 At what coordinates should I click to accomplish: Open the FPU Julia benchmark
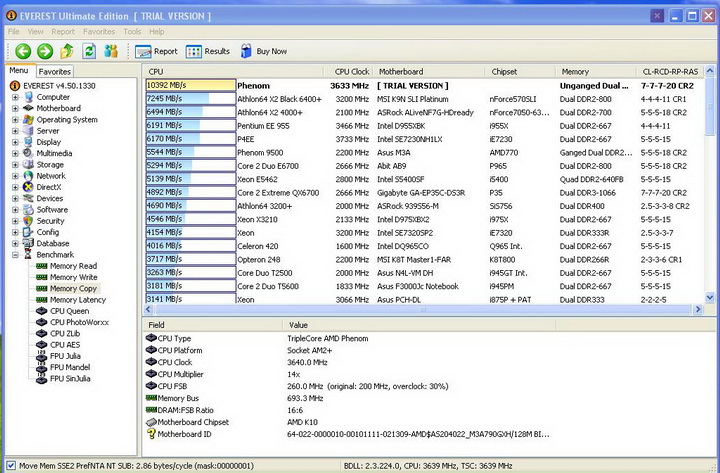58,356
